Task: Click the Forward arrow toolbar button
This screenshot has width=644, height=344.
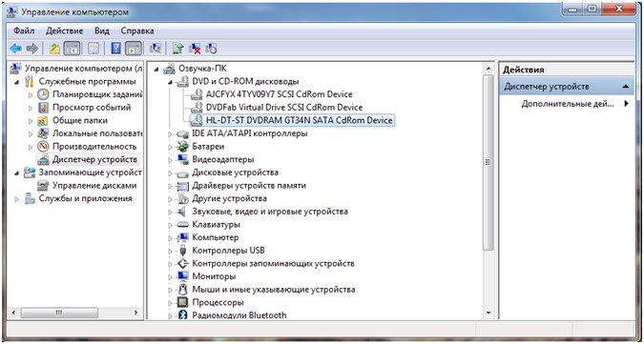Action: click(x=32, y=49)
